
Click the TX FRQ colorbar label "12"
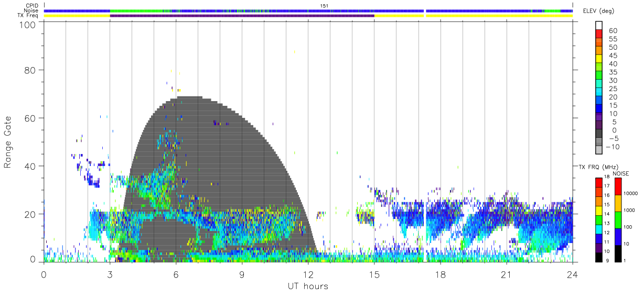pyautogui.click(x=608, y=233)
